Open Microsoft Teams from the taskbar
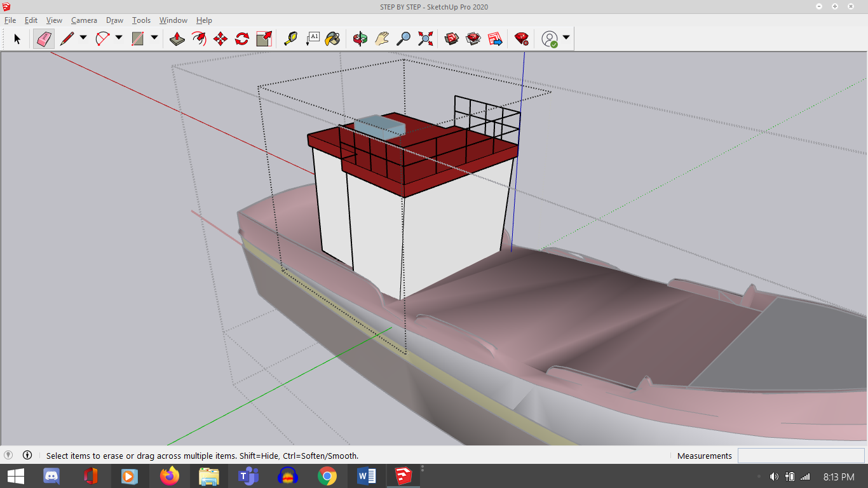 tap(248, 476)
